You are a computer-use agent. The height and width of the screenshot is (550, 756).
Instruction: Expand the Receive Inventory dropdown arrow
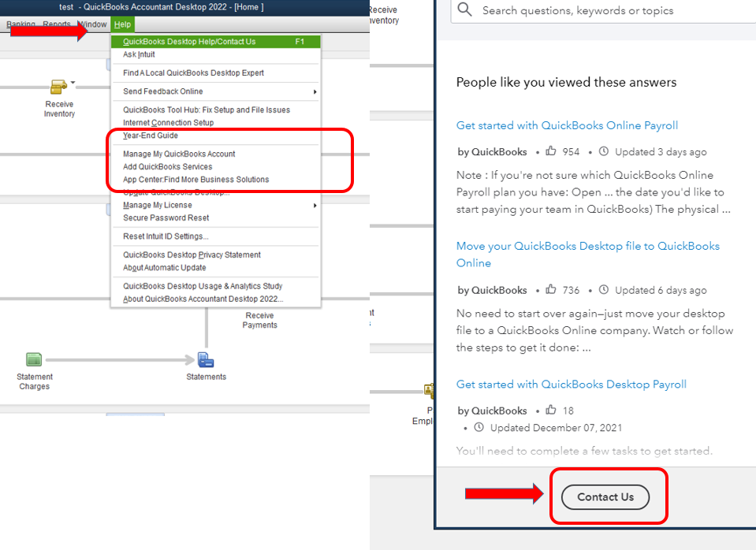pyautogui.click(x=73, y=83)
